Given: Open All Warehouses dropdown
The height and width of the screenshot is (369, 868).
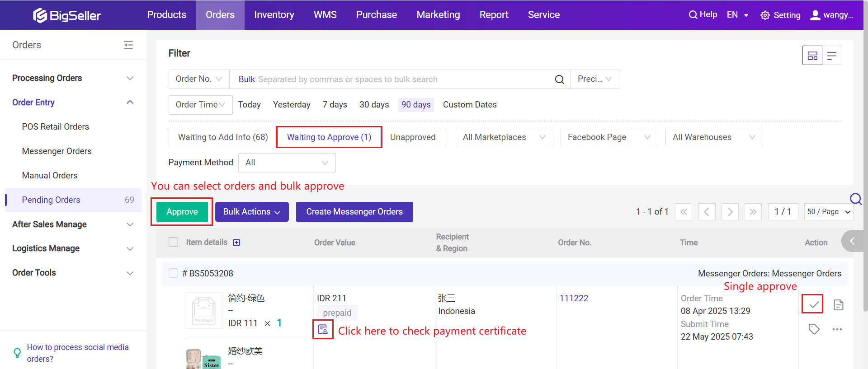Looking at the screenshot, I should pos(714,137).
